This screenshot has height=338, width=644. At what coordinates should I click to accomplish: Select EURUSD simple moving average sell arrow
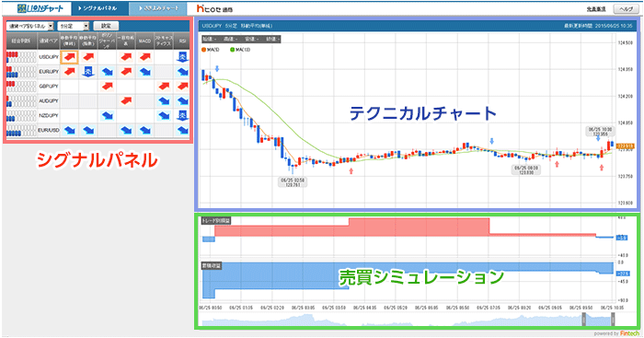(69, 131)
